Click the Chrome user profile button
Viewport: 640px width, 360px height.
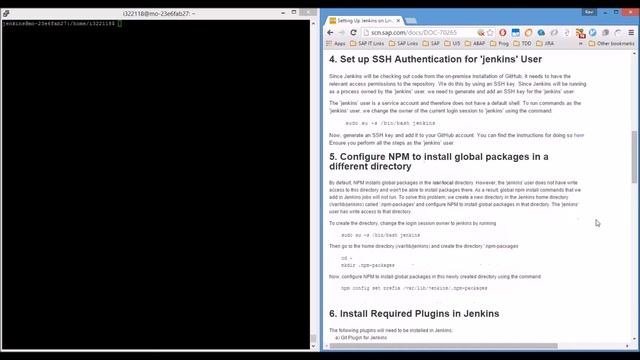click(x=589, y=12)
